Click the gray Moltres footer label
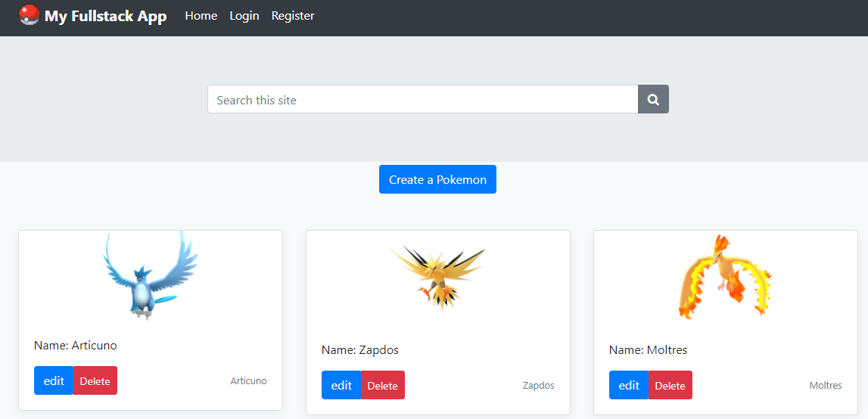 [x=826, y=385]
